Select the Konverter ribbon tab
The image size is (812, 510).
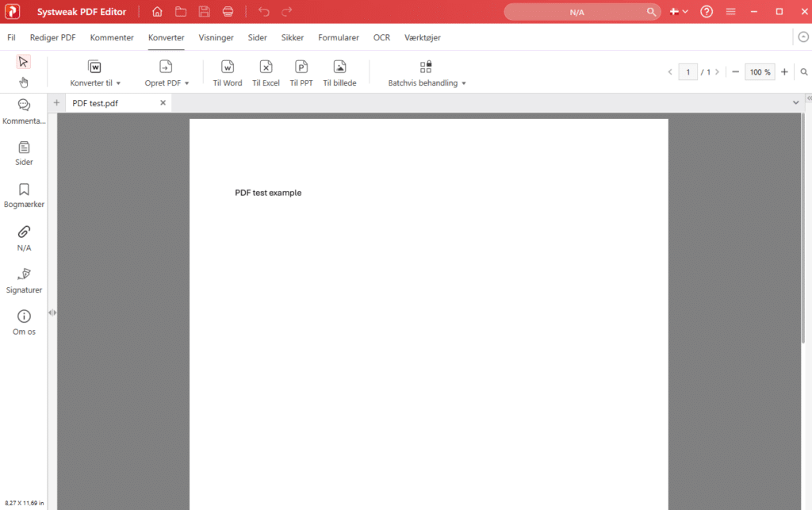(x=167, y=37)
